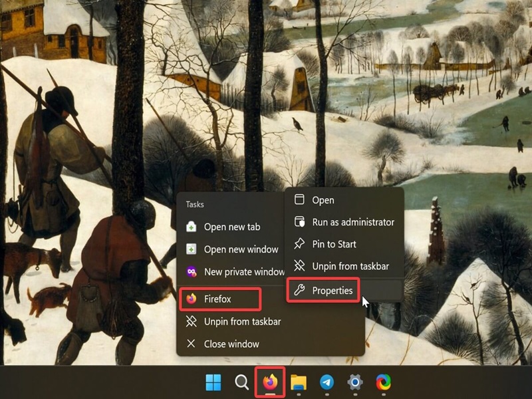Choose Run as administrator
532x399 pixels.
coord(344,222)
